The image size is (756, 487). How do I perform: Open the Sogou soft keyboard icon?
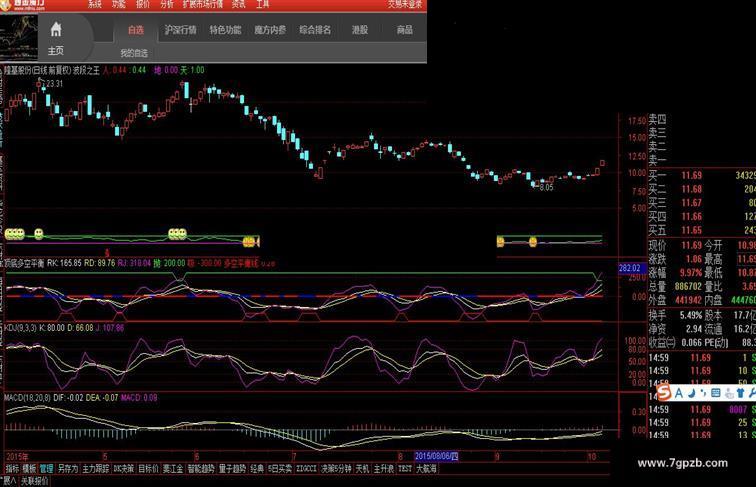point(716,393)
